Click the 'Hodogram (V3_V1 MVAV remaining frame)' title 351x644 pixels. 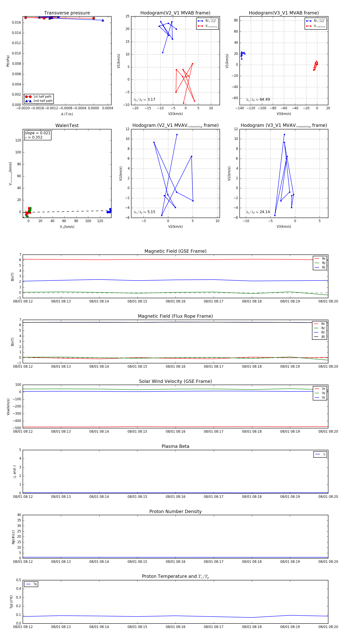click(284, 125)
